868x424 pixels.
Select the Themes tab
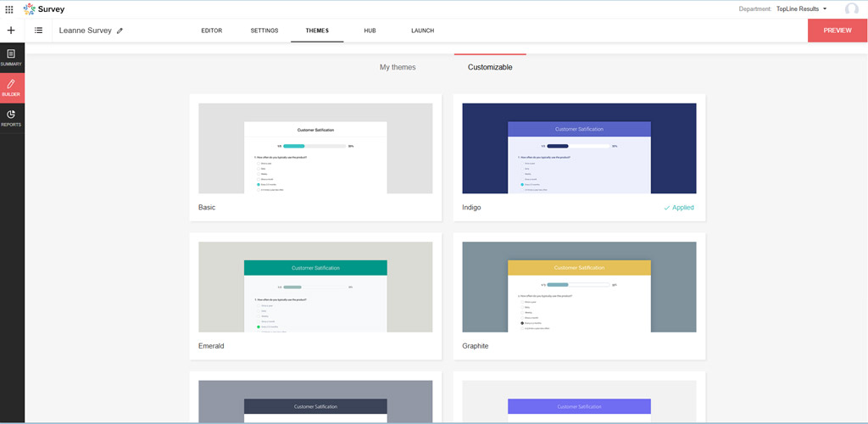317,31
